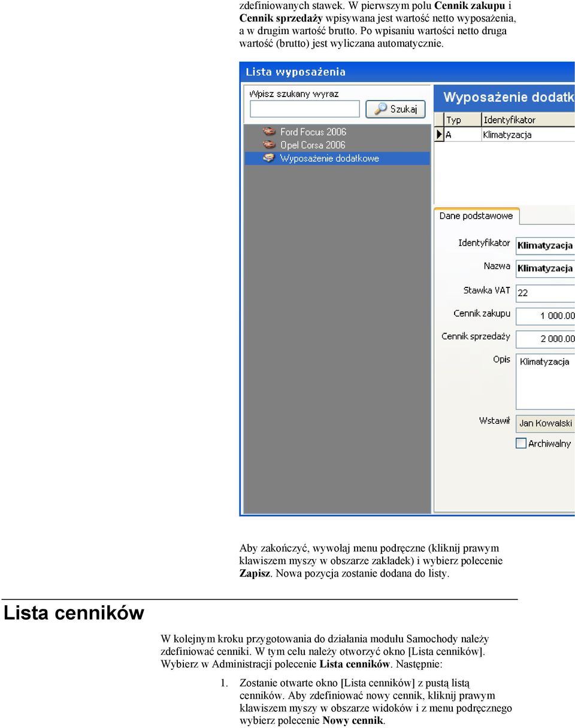Click the row selector arrow in grid
The height and width of the screenshot is (728, 575).
tap(438, 135)
